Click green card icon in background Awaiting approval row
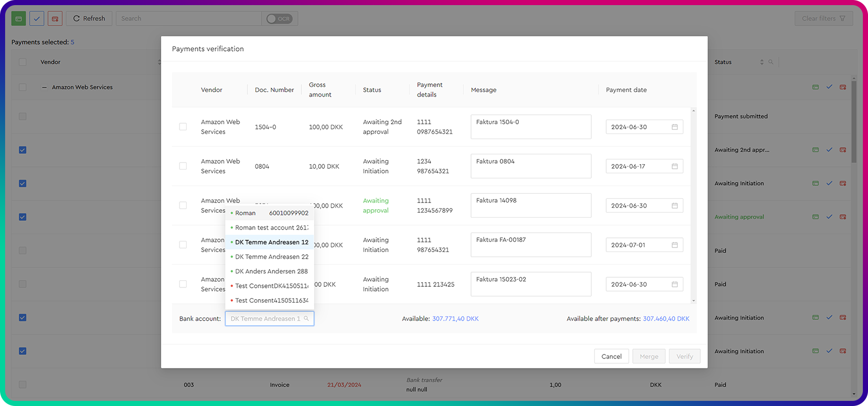Viewport: 868px width, 406px height. pos(815,217)
